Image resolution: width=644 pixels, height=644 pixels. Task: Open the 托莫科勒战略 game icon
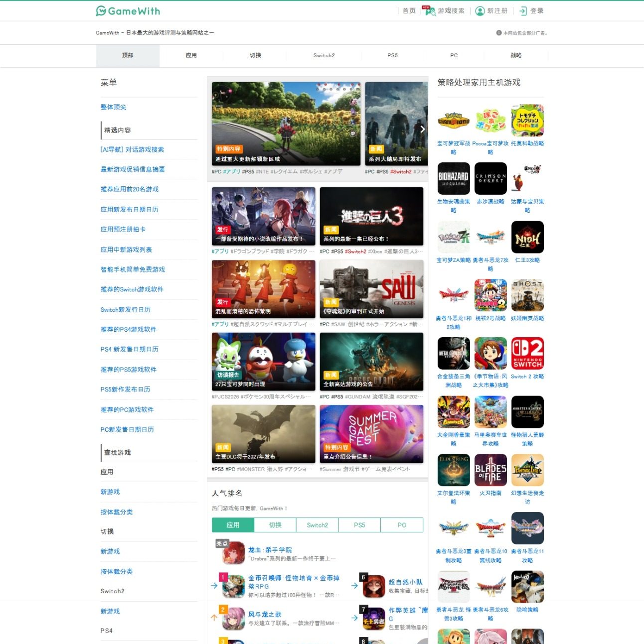527,121
